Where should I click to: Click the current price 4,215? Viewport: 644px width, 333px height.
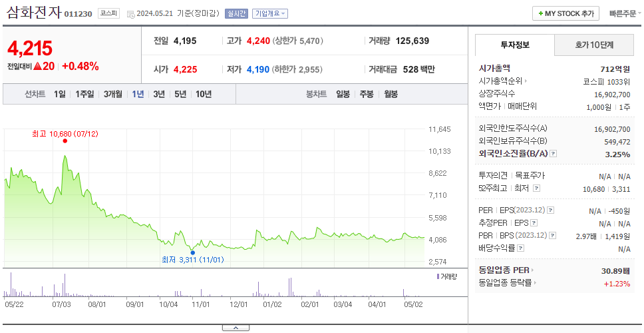pyautogui.click(x=30, y=49)
